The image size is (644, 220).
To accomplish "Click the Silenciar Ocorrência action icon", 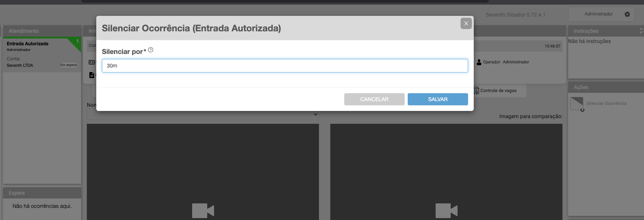I will (x=577, y=103).
